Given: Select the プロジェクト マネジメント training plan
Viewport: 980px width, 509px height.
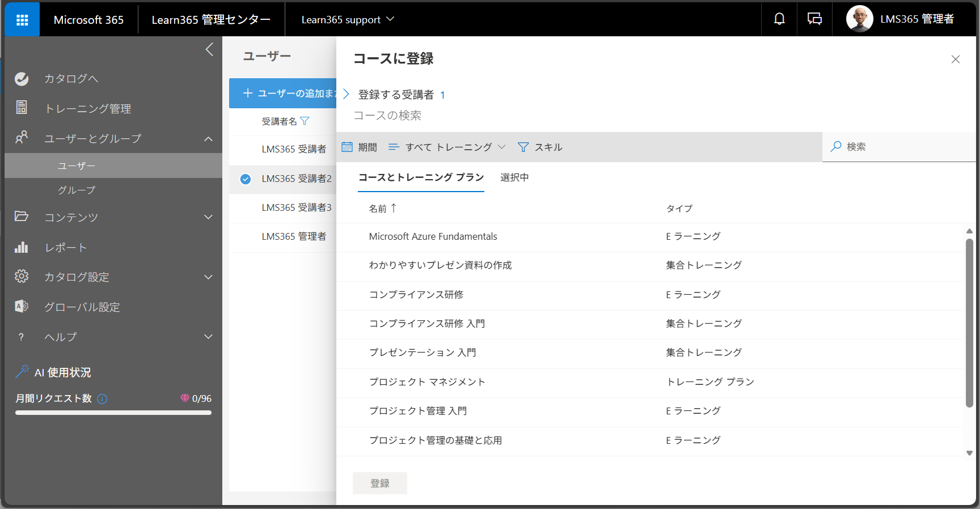Looking at the screenshot, I should coord(650,383).
